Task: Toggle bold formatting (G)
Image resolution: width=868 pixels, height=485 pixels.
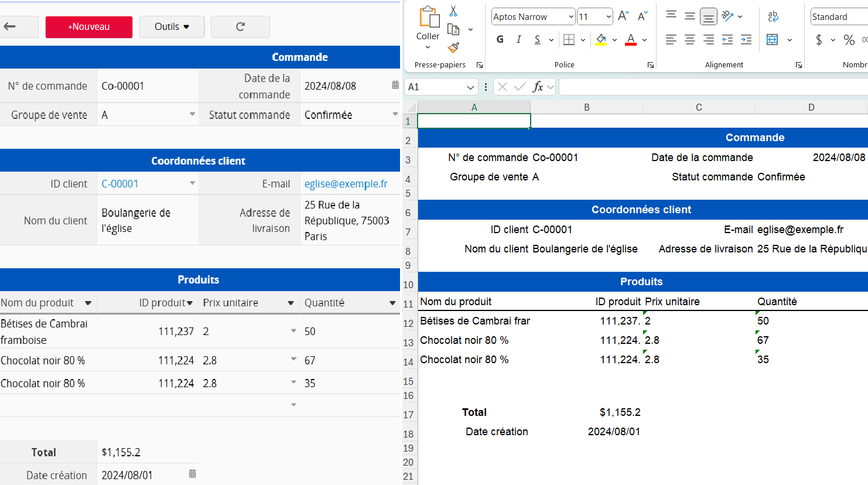Action: pos(500,39)
